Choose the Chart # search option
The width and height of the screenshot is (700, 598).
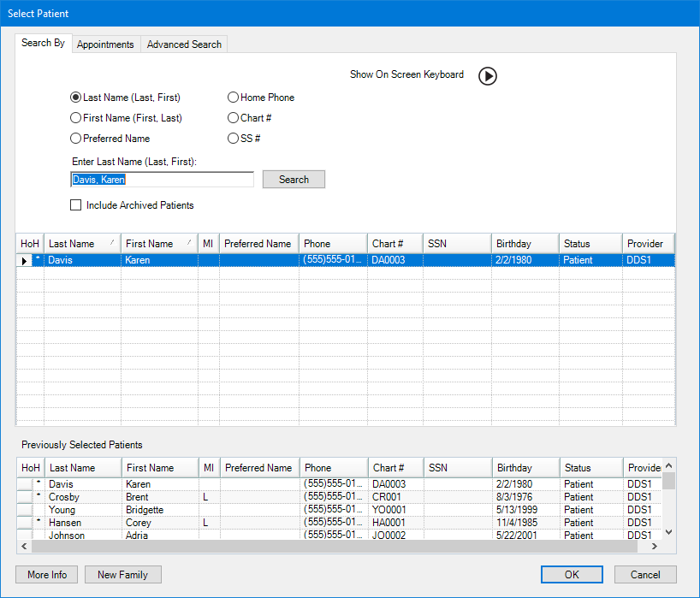point(233,118)
